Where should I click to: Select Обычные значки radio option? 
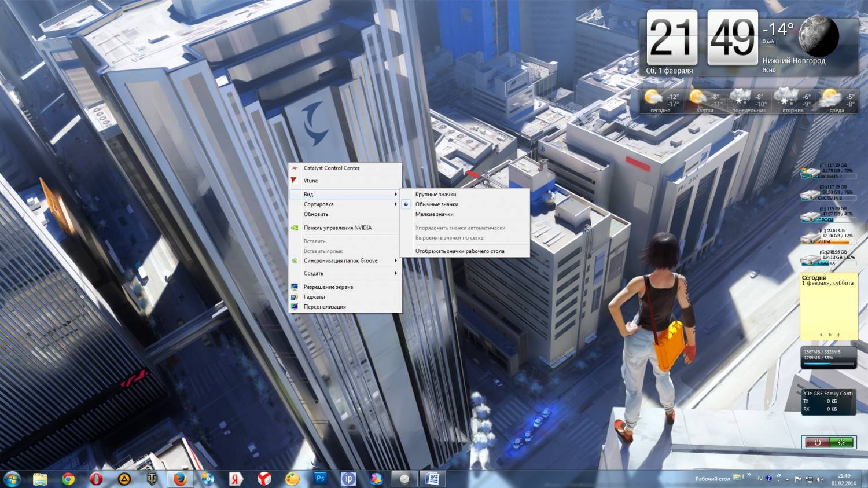465,204
